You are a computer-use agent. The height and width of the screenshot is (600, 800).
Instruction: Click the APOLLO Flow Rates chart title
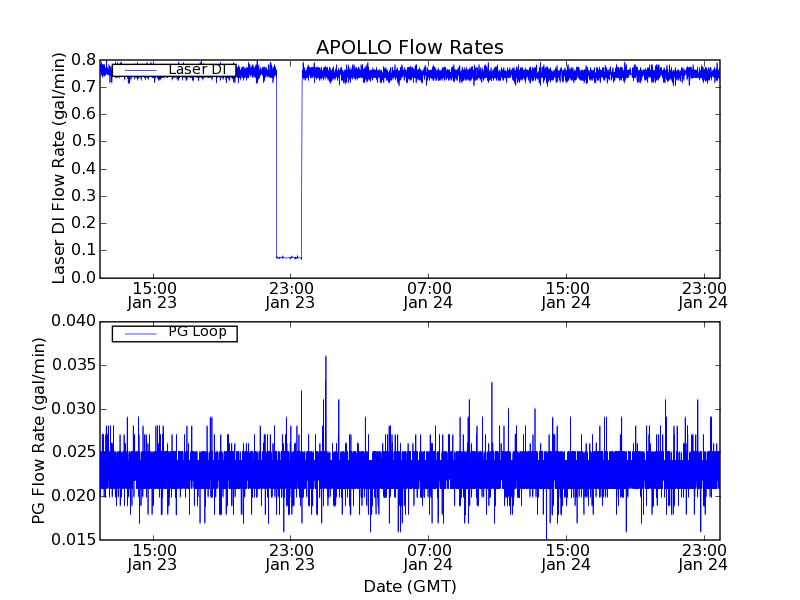point(409,48)
